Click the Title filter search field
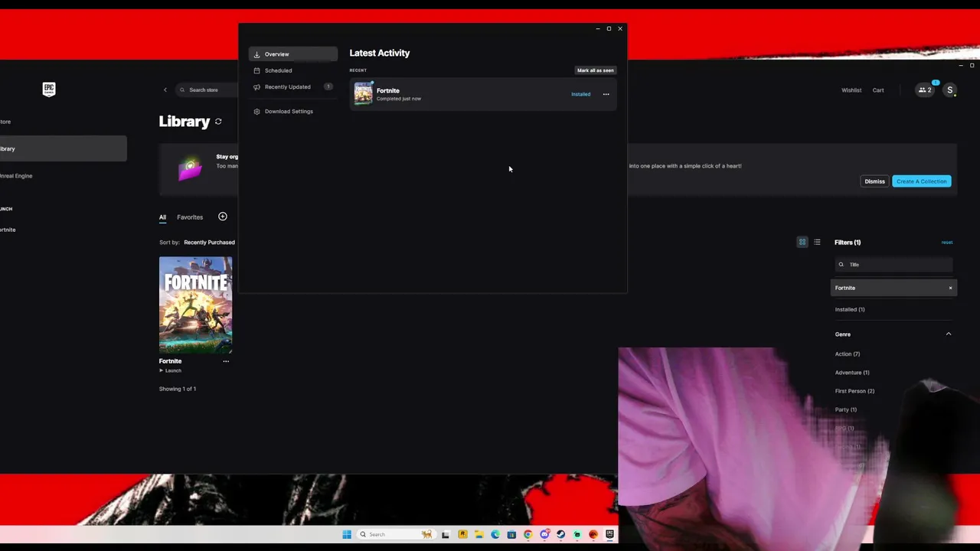This screenshot has height=551, width=980. (893, 265)
